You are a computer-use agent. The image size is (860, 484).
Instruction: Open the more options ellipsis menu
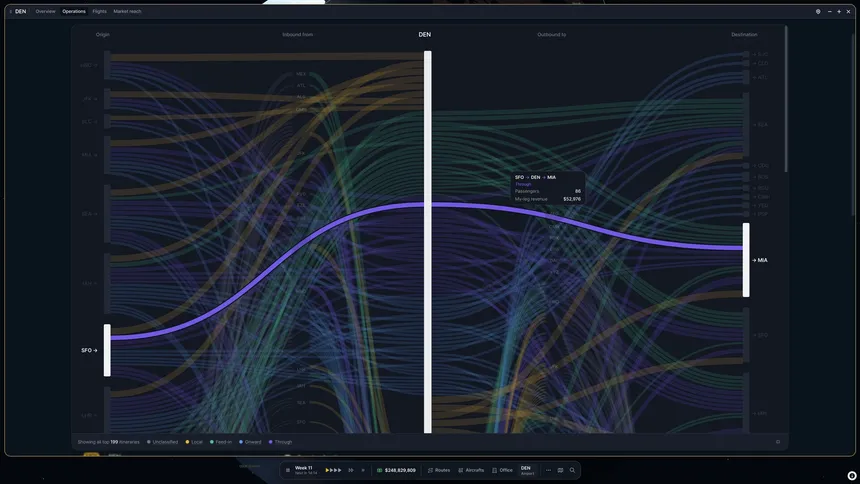[548, 470]
